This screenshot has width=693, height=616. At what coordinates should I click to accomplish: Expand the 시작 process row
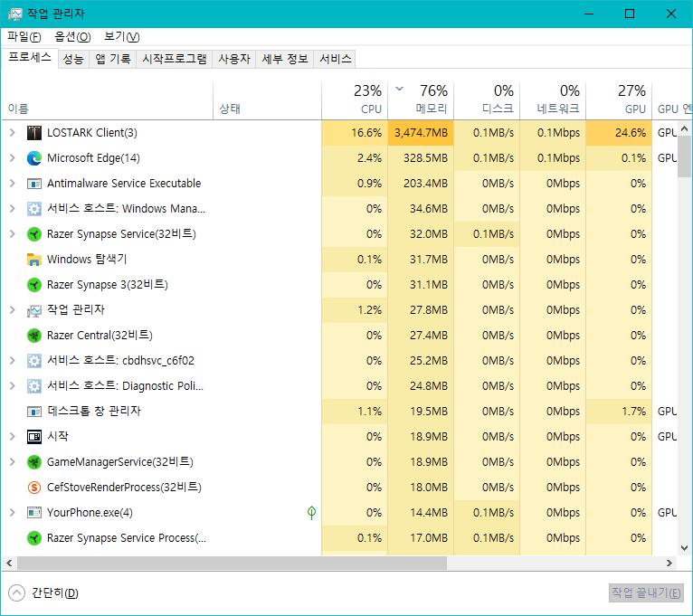click(13, 437)
